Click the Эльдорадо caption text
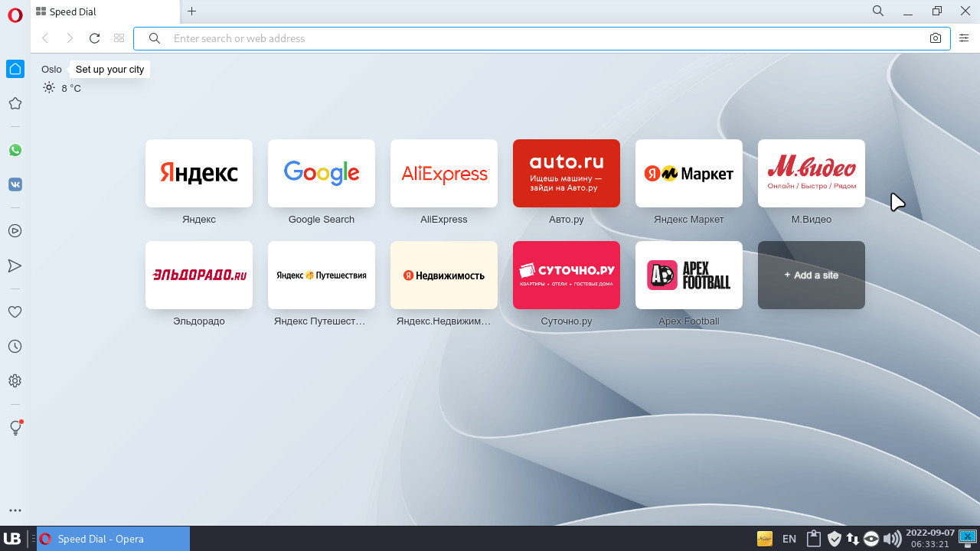980x551 pixels. (x=199, y=321)
